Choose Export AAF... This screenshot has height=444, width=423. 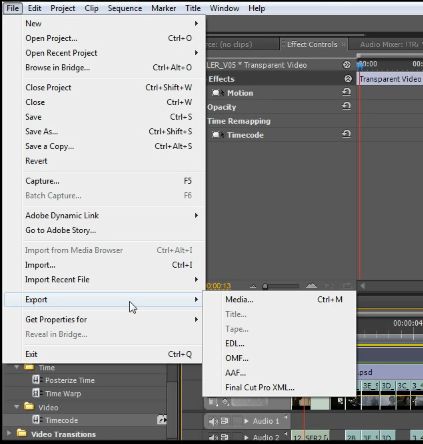coord(279,373)
